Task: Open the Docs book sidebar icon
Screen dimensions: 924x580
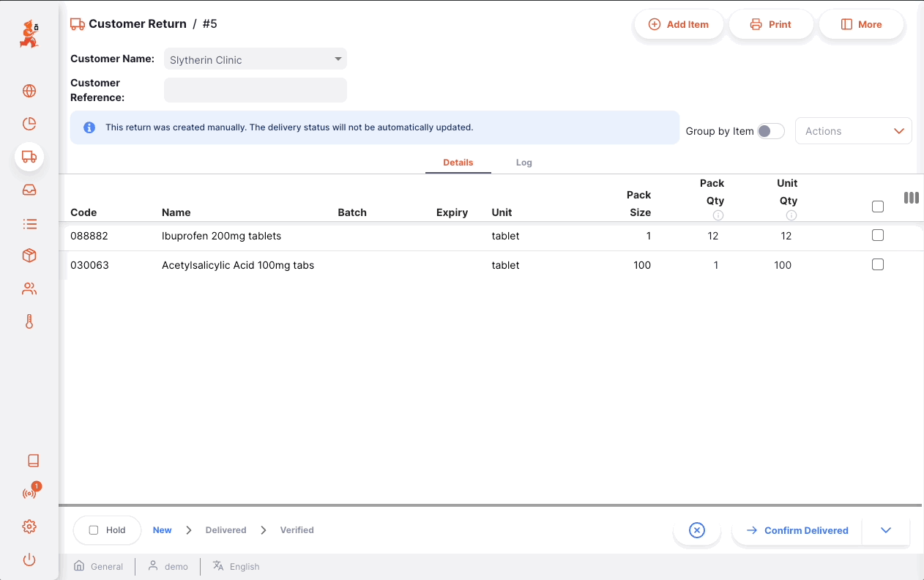Action: click(33, 461)
